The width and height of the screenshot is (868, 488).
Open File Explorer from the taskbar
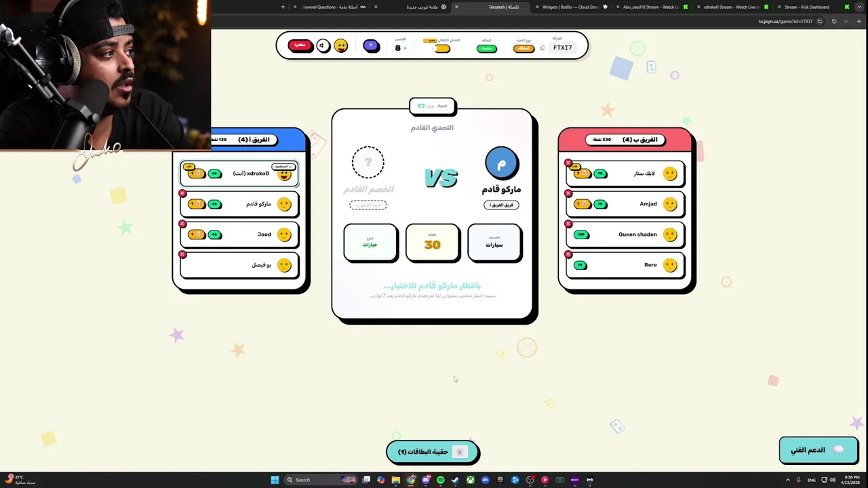(395, 480)
